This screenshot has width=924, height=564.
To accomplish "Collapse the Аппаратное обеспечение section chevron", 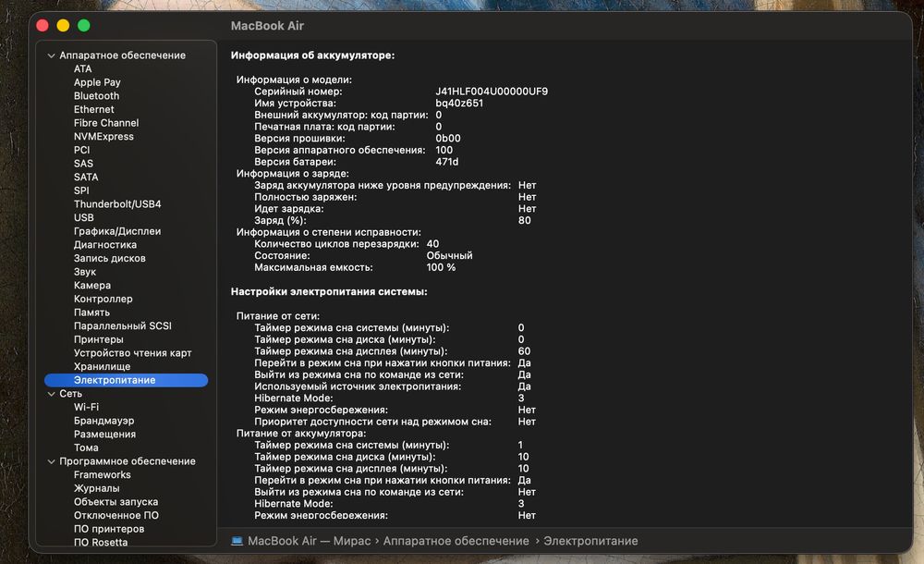I will (51, 55).
